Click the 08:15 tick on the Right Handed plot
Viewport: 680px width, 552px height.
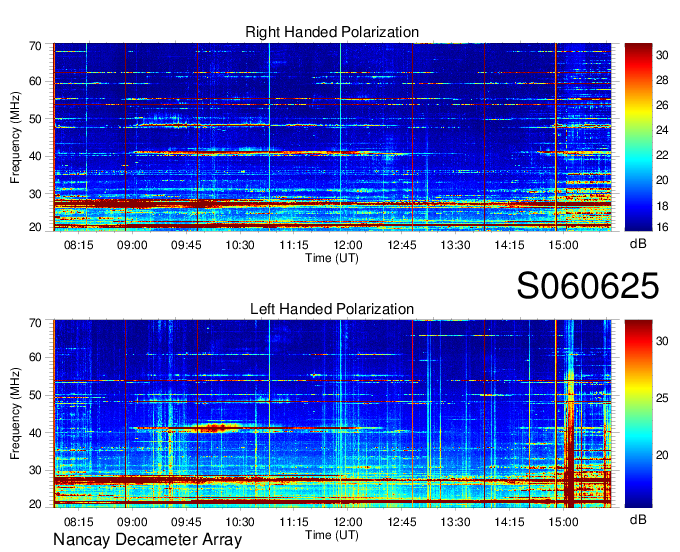pos(78,245)
